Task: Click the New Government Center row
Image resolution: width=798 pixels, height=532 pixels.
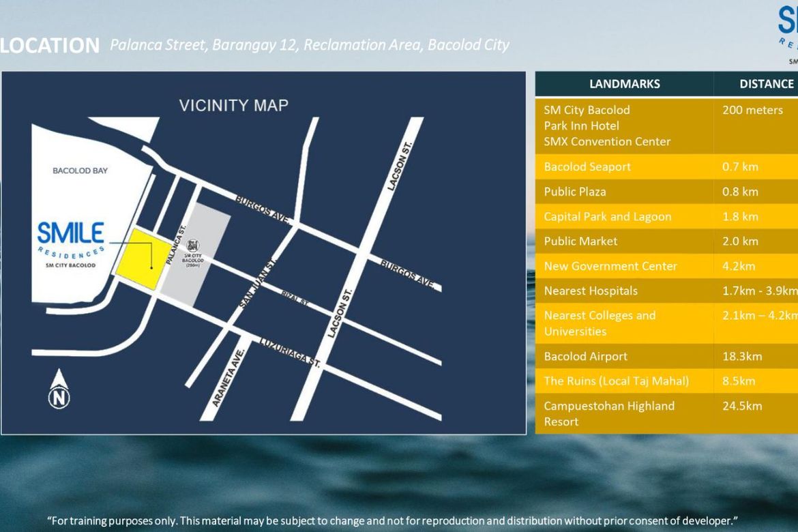Action: 666,266
